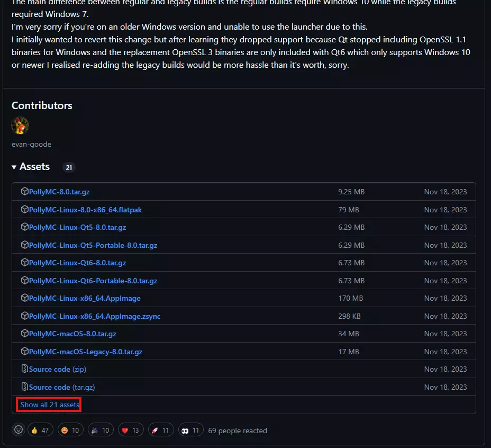Viewport: 491px width, 448px height.
Task: Click the file icon beside Source code (tar.gz)
Action: click(x=24, y=387)
